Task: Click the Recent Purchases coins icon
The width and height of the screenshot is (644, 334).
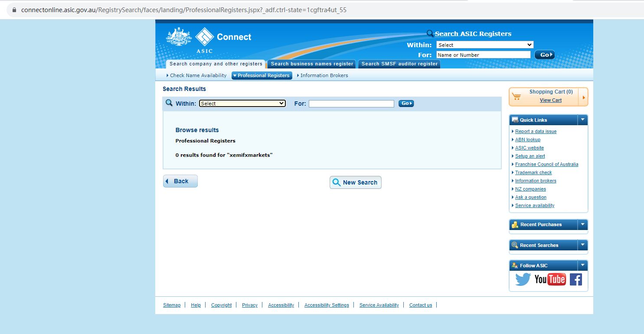Action: 515,224
